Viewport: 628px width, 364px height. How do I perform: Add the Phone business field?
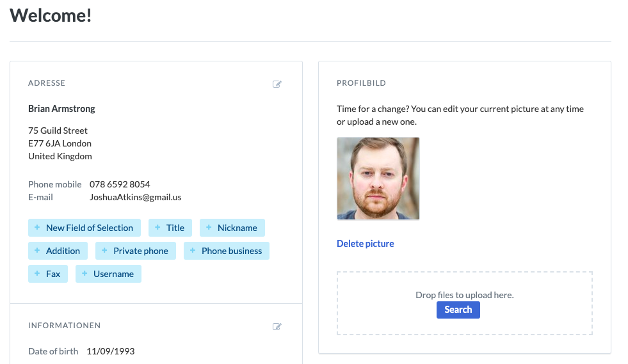(x=227, y=251)
